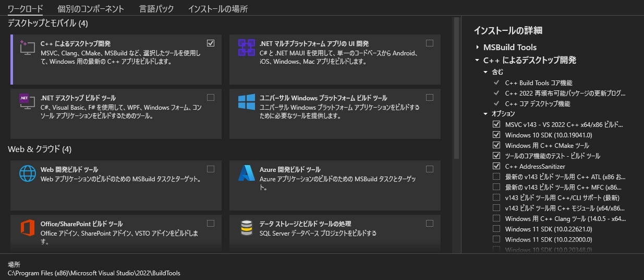Switch to the 個別のコンポーネント tab
This screenshot has width=644, height=280.
pyautogui.click(x=91, y=9)
